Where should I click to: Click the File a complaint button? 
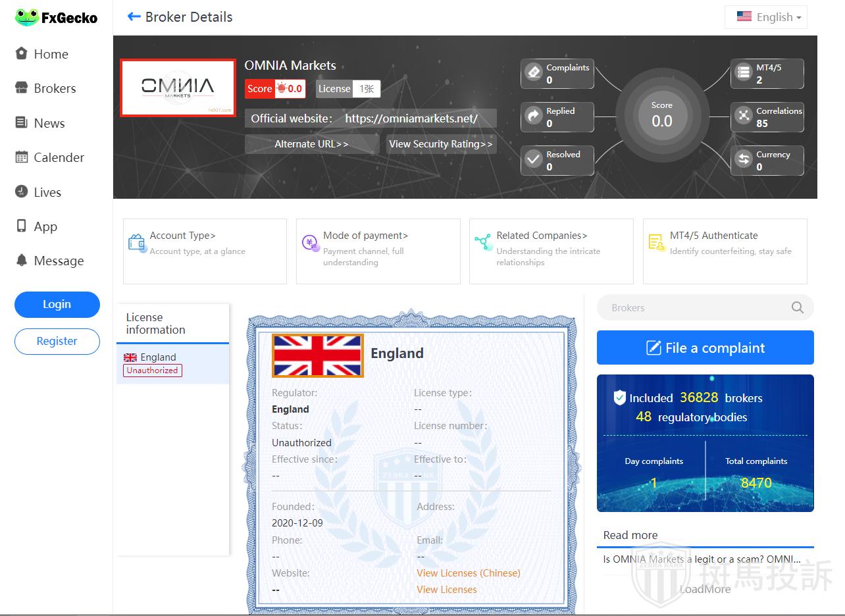pyautogui.click(x=705, y=347)
